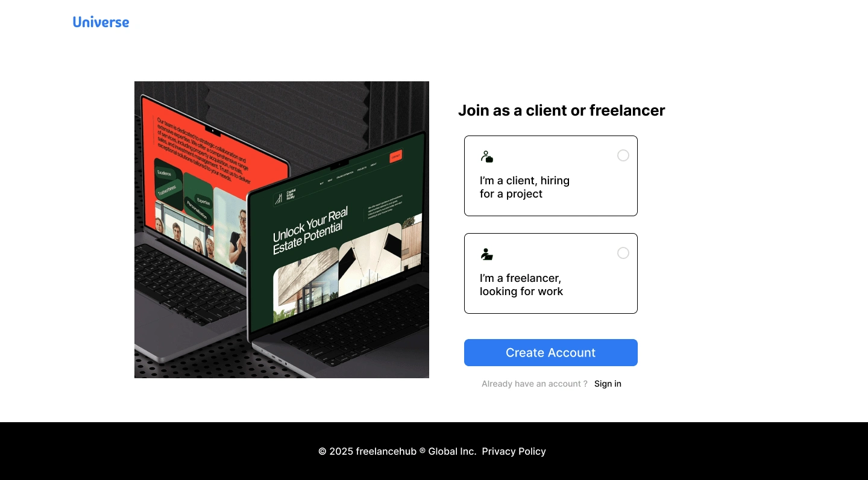Click the 'I'm a client, hiring for a project' text
The image size is (868, 480).
point(524,187)
